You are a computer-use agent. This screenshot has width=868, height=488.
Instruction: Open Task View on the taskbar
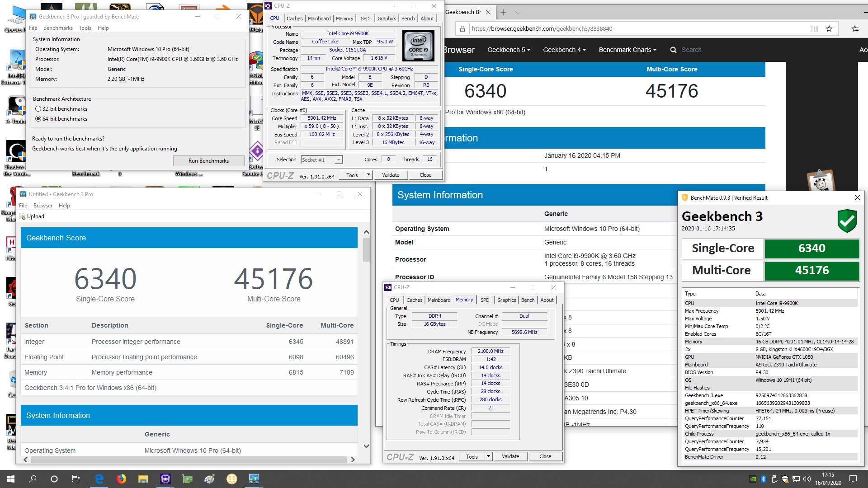(76, 479)
